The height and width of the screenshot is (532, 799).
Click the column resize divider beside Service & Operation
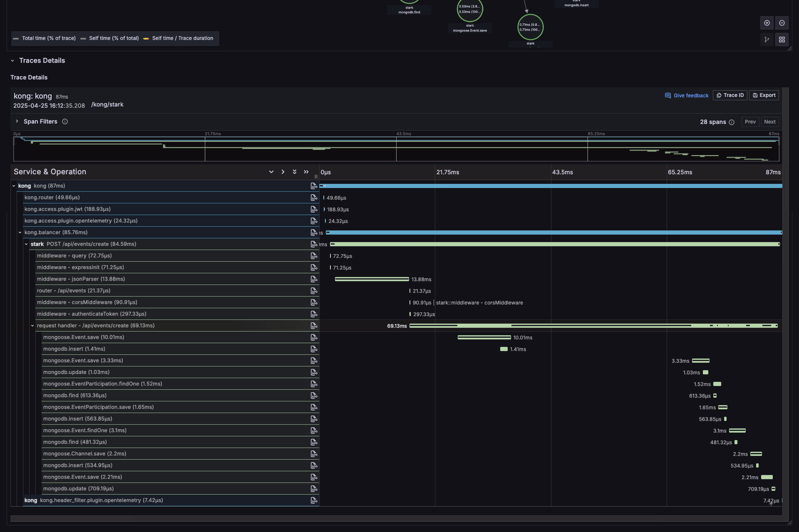click(316, 176)
